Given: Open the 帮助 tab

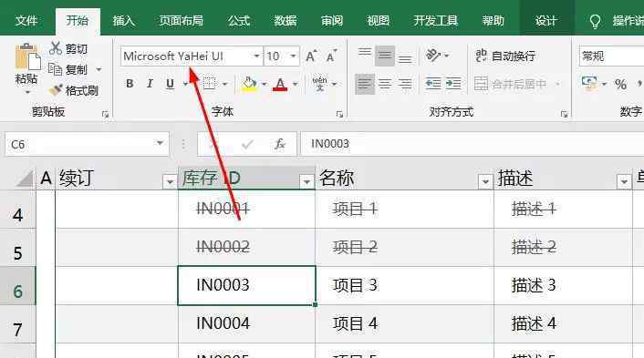Looking at the screenshot, I should (x=493, y=21).
